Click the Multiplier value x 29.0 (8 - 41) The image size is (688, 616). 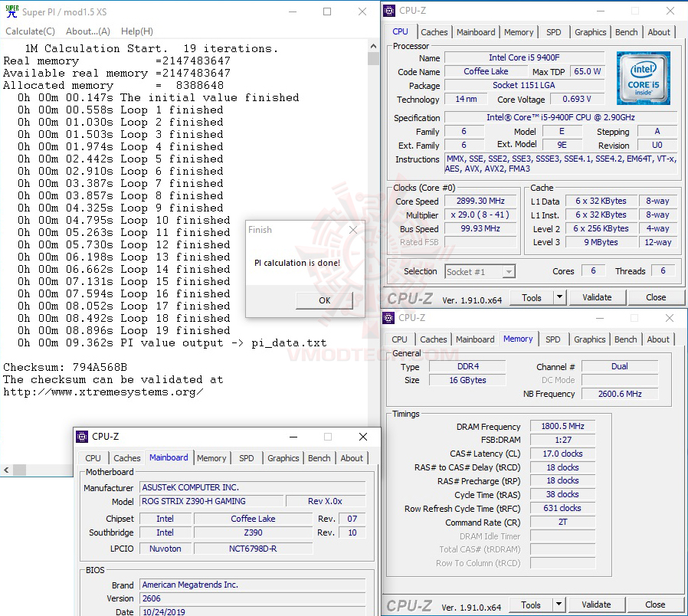pyautogui.click(x=480, y=215)
